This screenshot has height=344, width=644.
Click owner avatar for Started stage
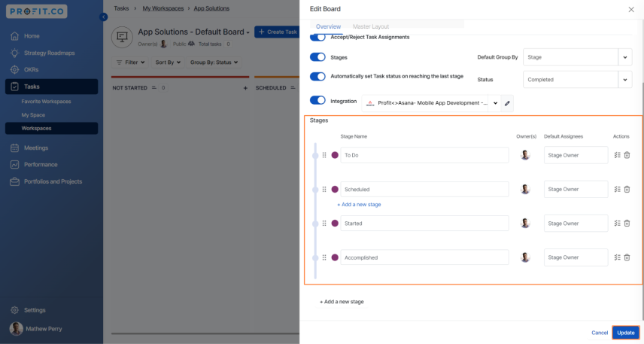tap(525, 223)
